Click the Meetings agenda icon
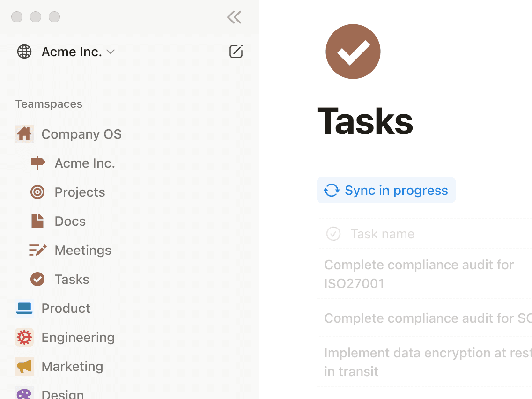Screen dimensions: 532x399 coord(37,250)
